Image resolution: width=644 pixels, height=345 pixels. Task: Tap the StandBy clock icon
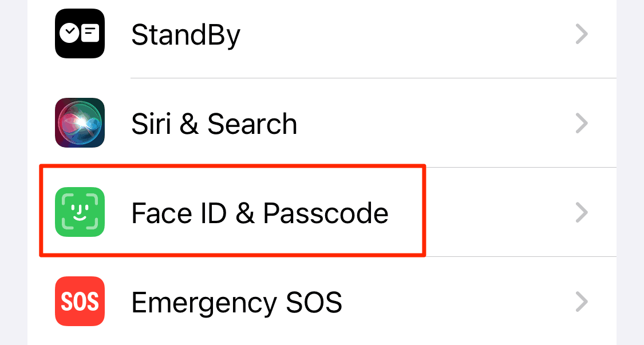tap(80, 34)
